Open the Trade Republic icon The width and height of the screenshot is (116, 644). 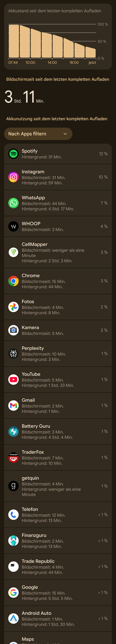pos(13,567)
